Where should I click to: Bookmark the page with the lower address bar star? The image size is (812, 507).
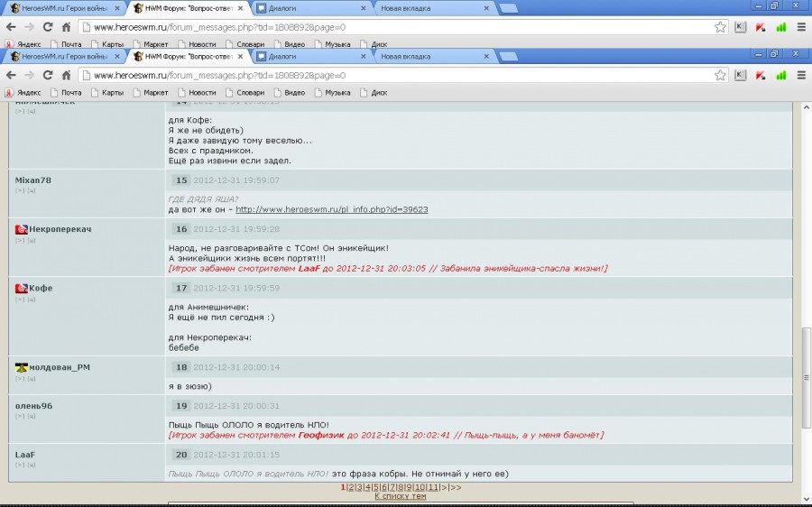[x=720, y=75]
